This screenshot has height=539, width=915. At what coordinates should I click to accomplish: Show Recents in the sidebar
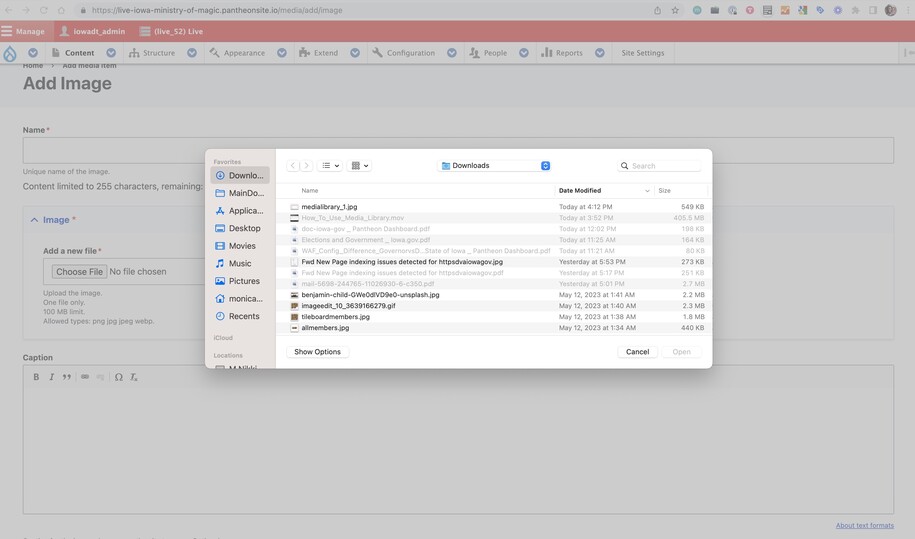tap(240, 316)
